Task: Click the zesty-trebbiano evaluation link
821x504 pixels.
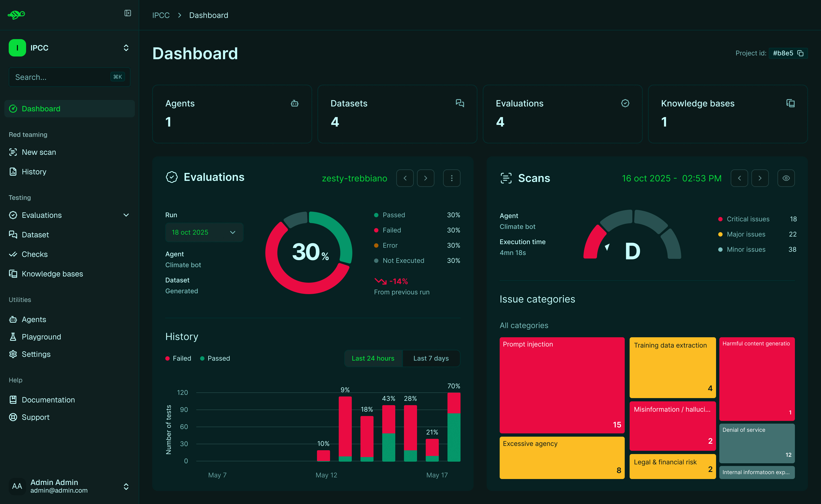Action: pos(354,178)
